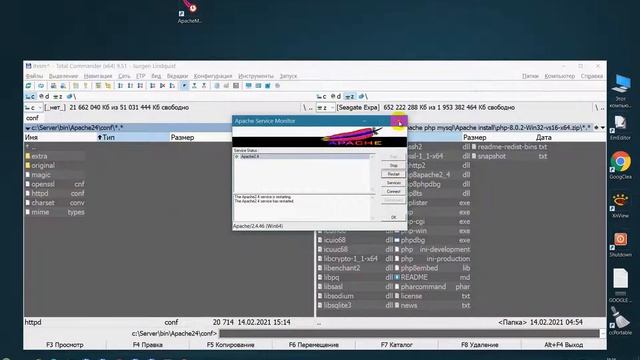Open left panel path history arrow
This screenshot has width=640, height=360.
point(27,128)
